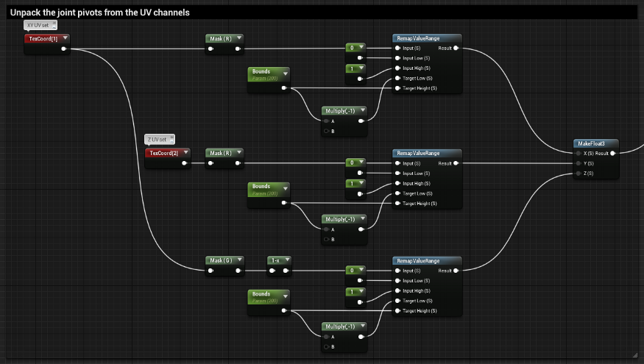Viewport: 644px width, 364px height.
Task: Click Target Height (S) pin on top RemapValueRange
Action: tap(397, 88)
